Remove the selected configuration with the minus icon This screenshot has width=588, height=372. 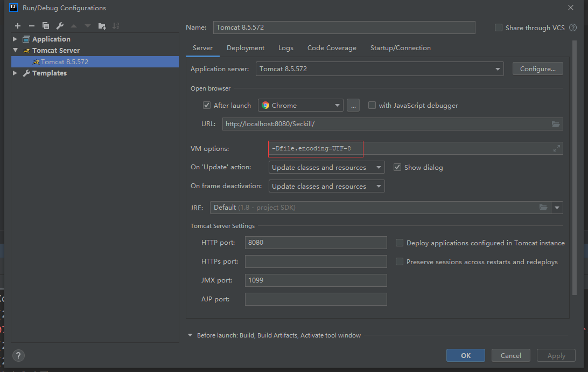[x=32, y=26]
